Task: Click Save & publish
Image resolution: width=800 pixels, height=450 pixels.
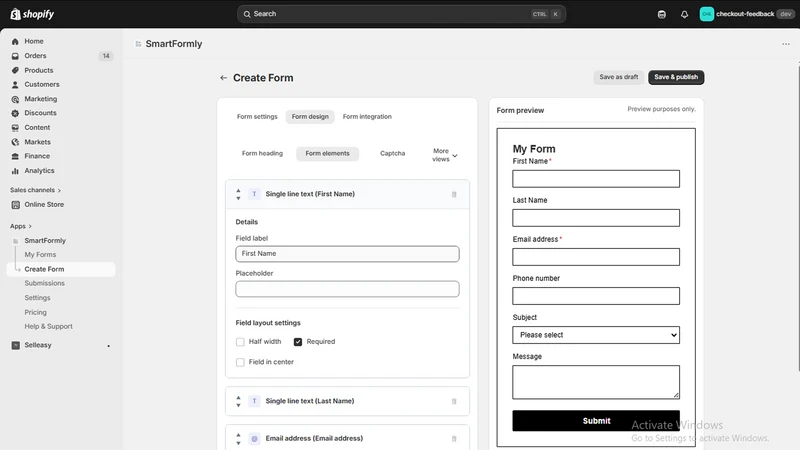Action: point(676,77)
